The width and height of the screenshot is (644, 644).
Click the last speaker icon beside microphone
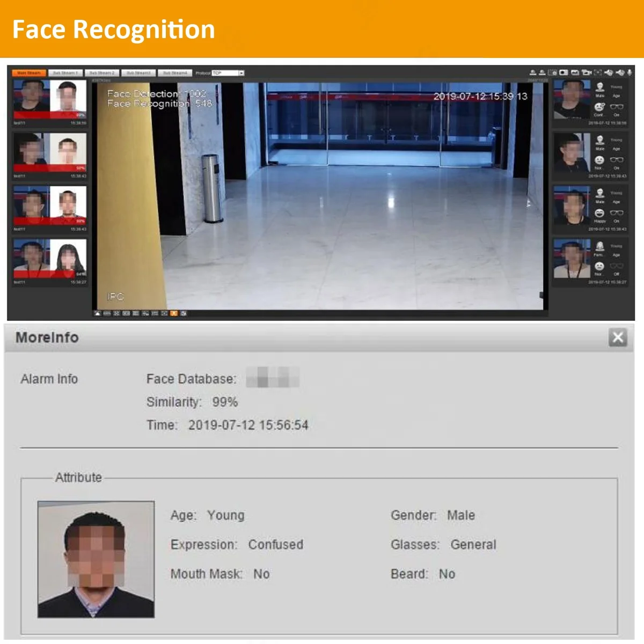coord(620,72)
